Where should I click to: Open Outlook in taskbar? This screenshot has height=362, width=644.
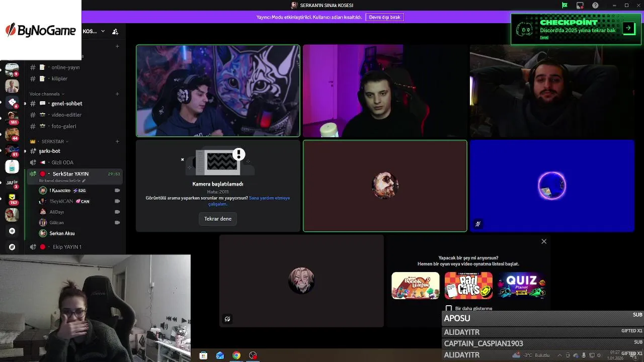tap(220, 355)
